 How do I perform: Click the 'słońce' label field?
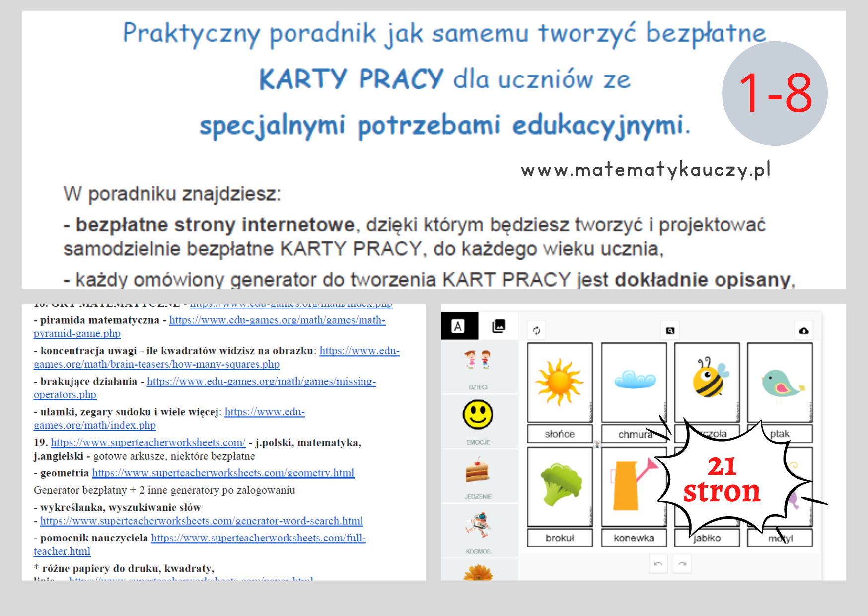[x=560, y=434]
